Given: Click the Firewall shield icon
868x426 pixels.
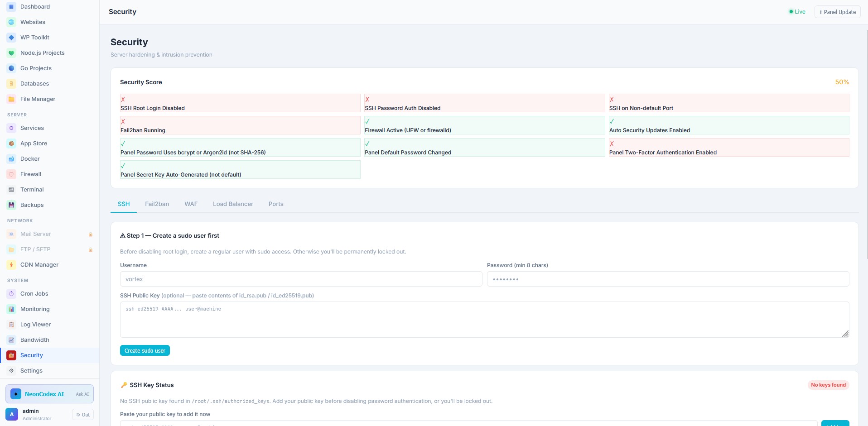Looking at the screenshot, I should (x=11, y=174).
